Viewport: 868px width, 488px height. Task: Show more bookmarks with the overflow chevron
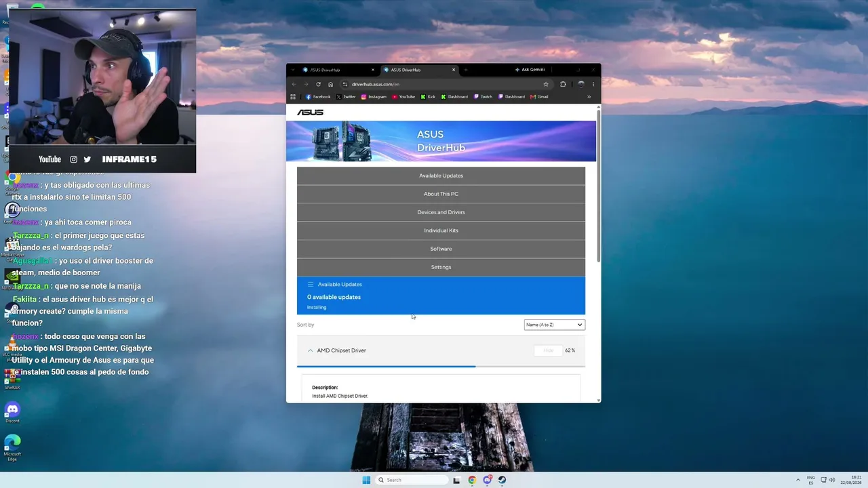click(589, 97)
